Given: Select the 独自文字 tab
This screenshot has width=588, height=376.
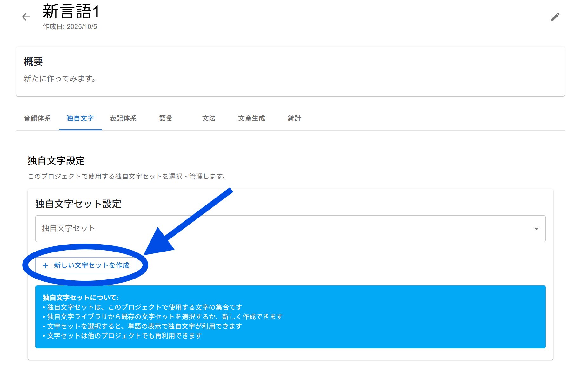Looking at the screenshot, I should click(80, 118).
